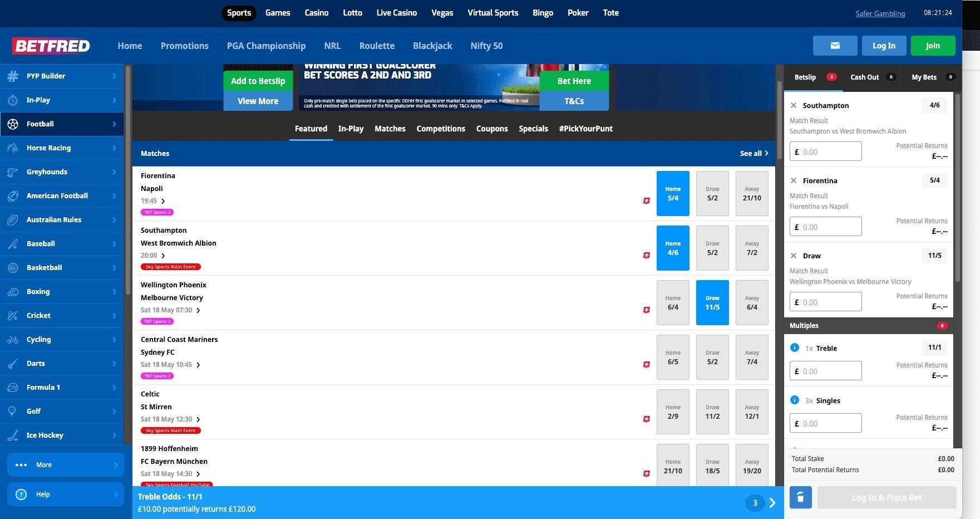Click the Basketball icon in sidebar

tap(13, 268)
